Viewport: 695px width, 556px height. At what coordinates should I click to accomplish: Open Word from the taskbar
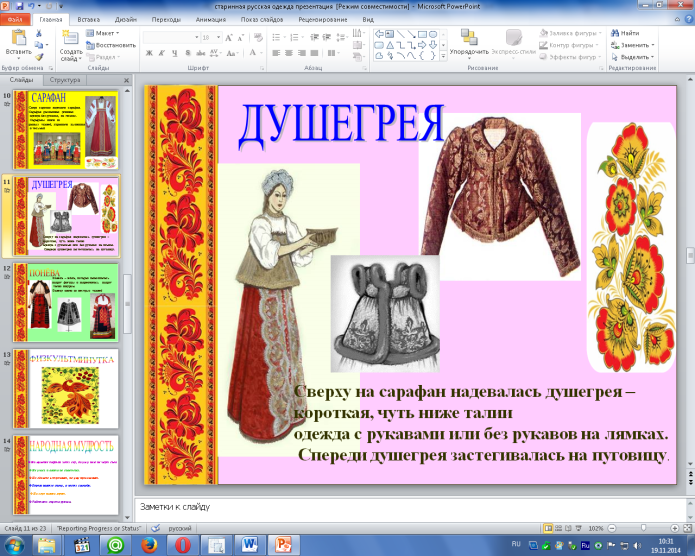tap(250, 544)
